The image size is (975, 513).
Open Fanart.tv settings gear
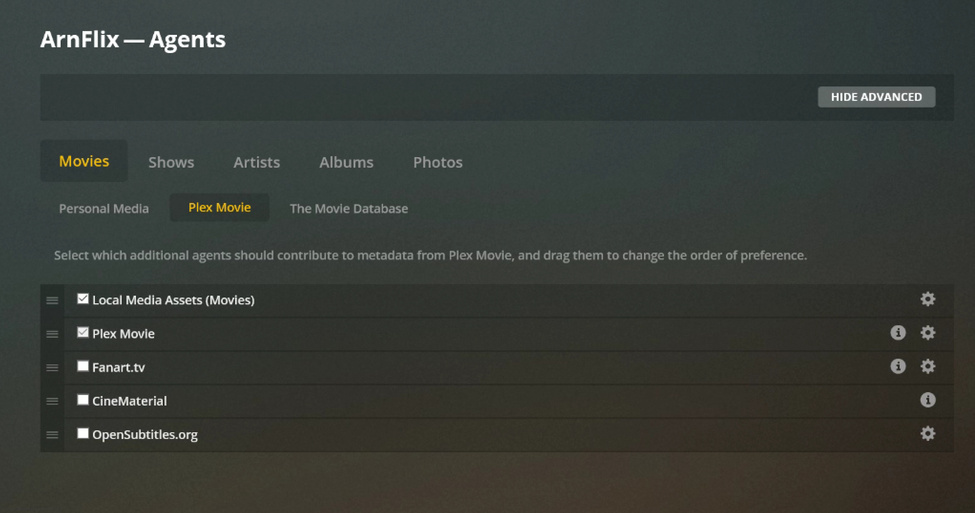[x=927, y=366]
